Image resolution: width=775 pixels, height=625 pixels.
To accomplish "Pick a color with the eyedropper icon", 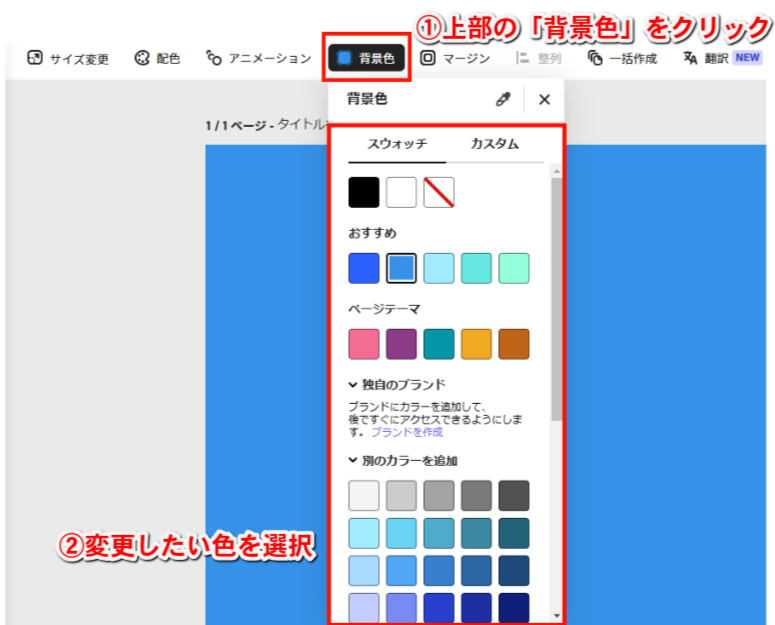I will coord(503,99).
